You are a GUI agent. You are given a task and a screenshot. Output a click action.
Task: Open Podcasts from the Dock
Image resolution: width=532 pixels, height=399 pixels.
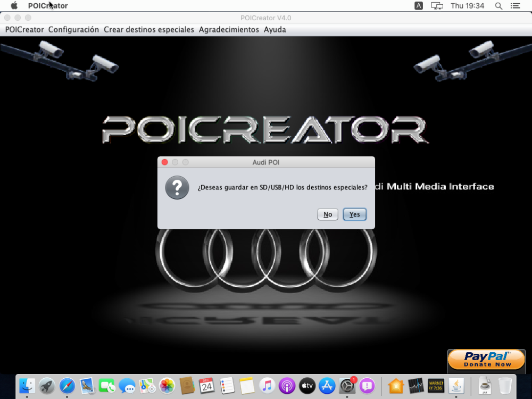click(x=287, y=386)
